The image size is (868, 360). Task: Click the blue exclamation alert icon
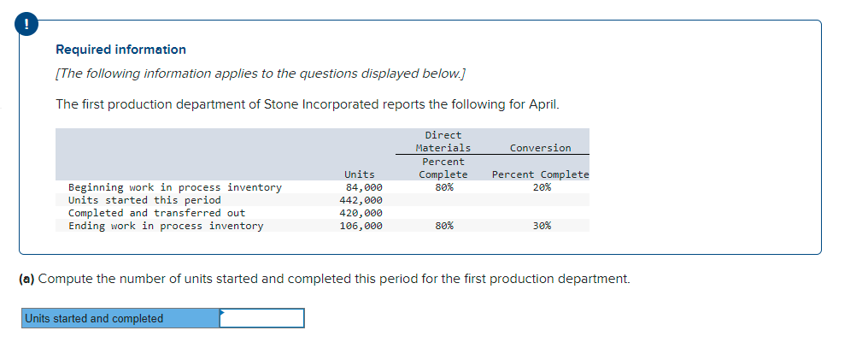(x=29, y=26)
